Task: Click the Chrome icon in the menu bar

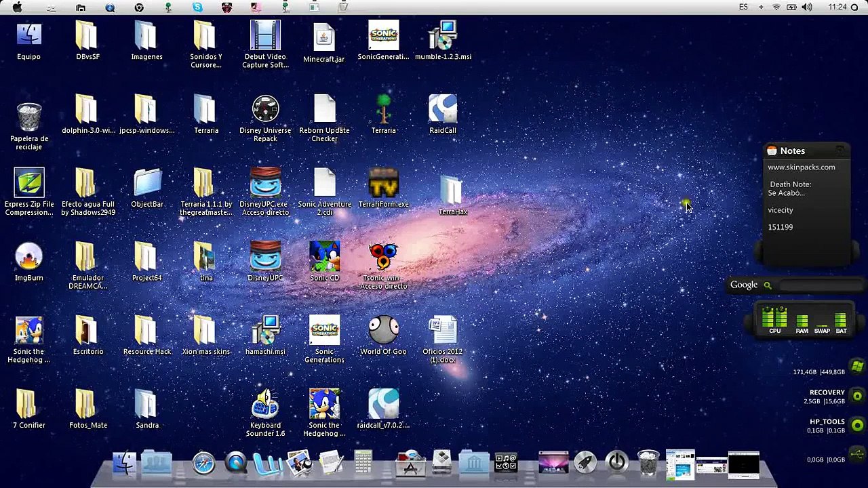Action: (139, 7)
